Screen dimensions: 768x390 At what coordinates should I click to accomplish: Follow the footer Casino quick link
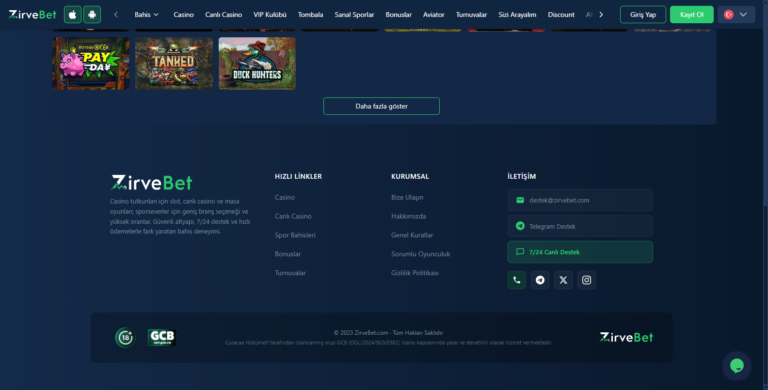[x=285, y=197]
